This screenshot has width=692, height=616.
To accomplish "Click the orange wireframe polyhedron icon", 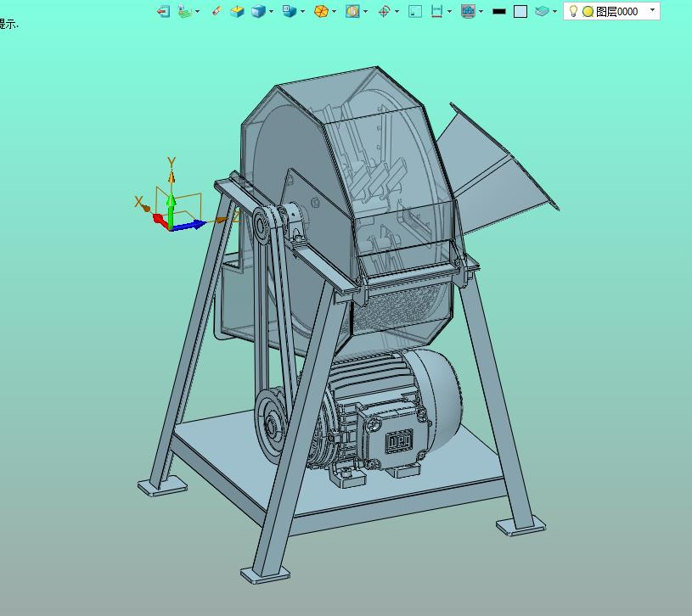I will 321,12.
